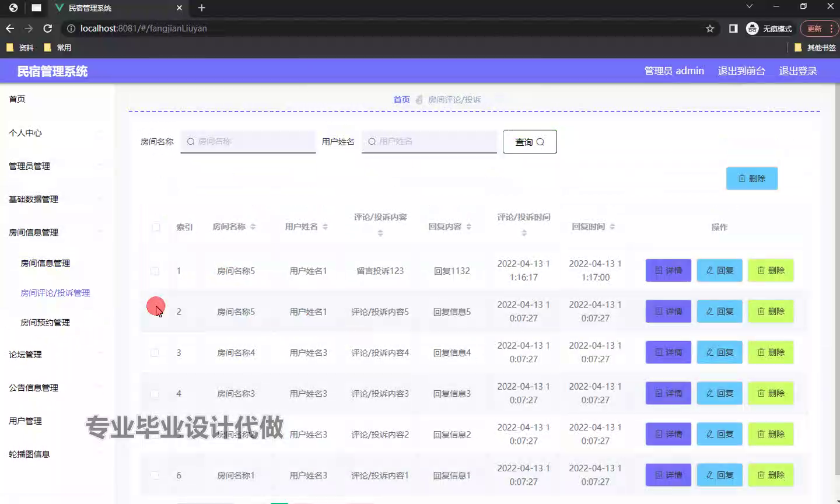Click 回复 for 评论/投诉内容2 row

(720, 434)
